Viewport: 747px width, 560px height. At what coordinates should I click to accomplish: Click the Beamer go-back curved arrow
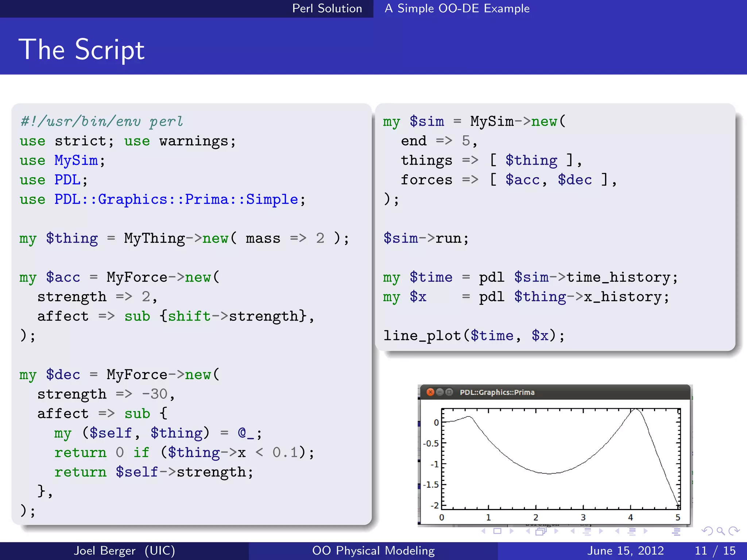pyautogui.click(x=707, y=531)
